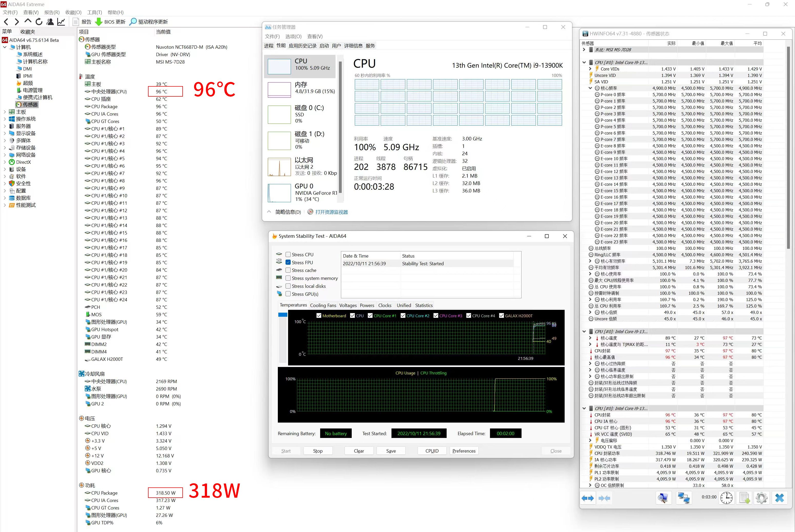Collapse the 核心频率 sensor group
Screen dimensions: 795x532
click(590, 88)
